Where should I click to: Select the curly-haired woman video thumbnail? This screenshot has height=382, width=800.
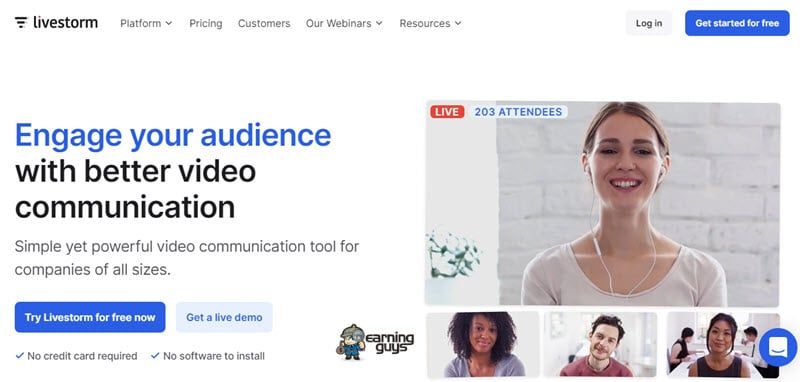pyautogui.click(x=482, y=344)
